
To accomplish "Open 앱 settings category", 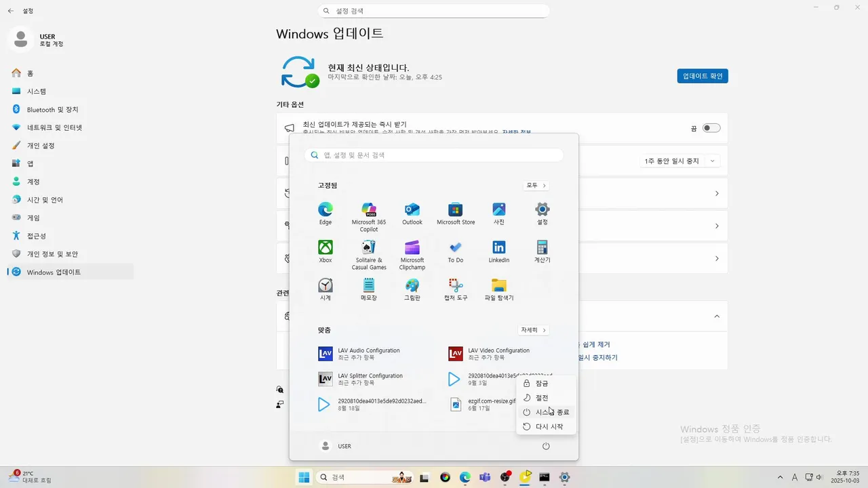I will (x=71, y=163).
